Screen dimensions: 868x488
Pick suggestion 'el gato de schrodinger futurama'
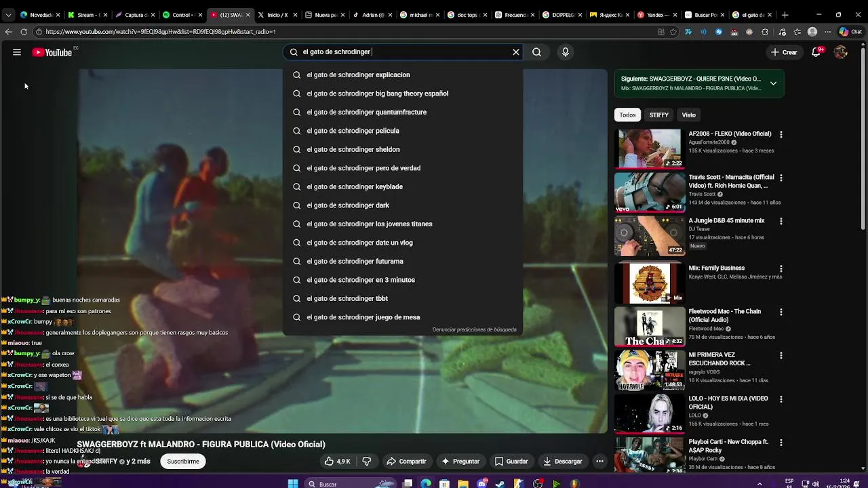403,261
